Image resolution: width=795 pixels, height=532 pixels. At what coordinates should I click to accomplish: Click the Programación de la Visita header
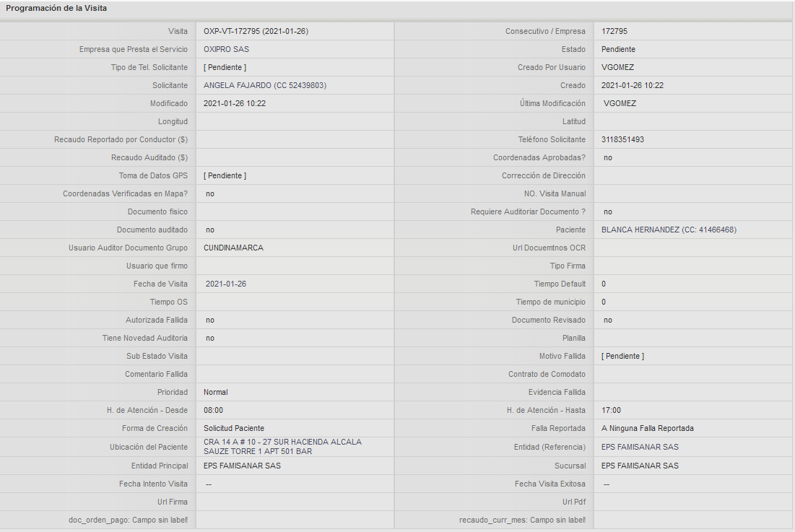click(56, 8)
